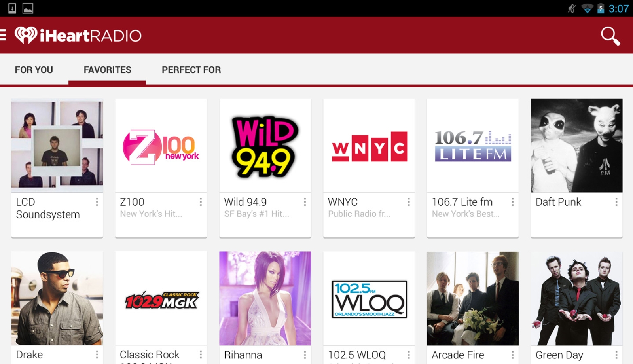Image resolution: width=633 pixels, height=364 pixels.
Task: Play the 106.7 Lite FM station logo
Action: click(473, 145)
